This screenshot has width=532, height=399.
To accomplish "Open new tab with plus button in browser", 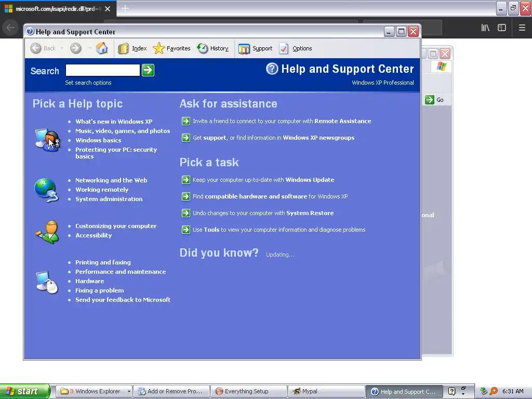I will click(x=125, y=8).
